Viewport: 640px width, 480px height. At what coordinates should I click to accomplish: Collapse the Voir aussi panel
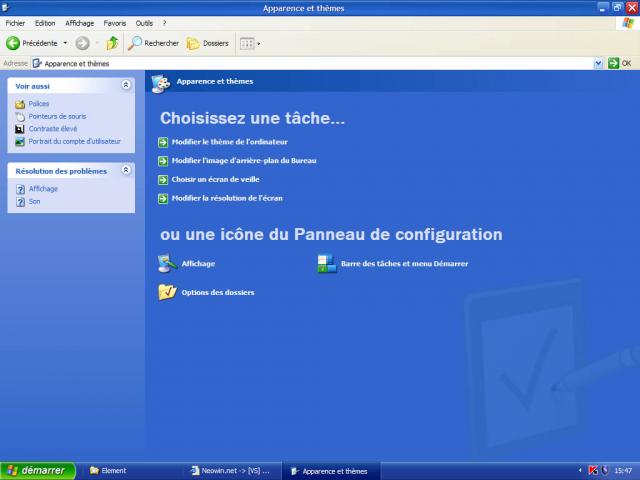126,85
